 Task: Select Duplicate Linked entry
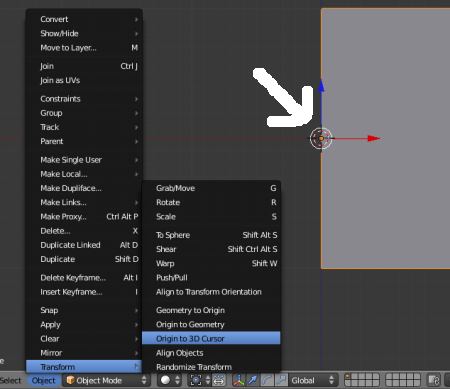(84, 245)
